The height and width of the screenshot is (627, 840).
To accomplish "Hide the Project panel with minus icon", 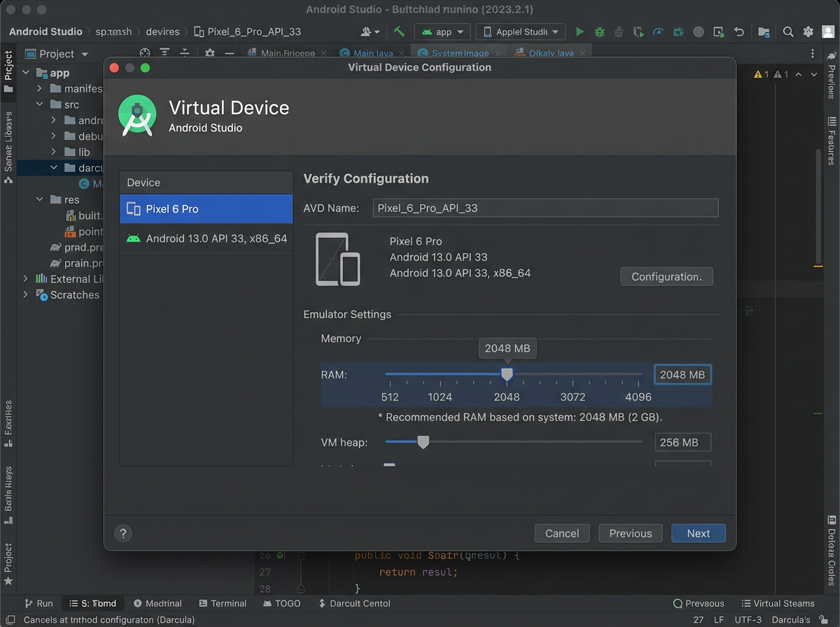I will click(229, 53).
